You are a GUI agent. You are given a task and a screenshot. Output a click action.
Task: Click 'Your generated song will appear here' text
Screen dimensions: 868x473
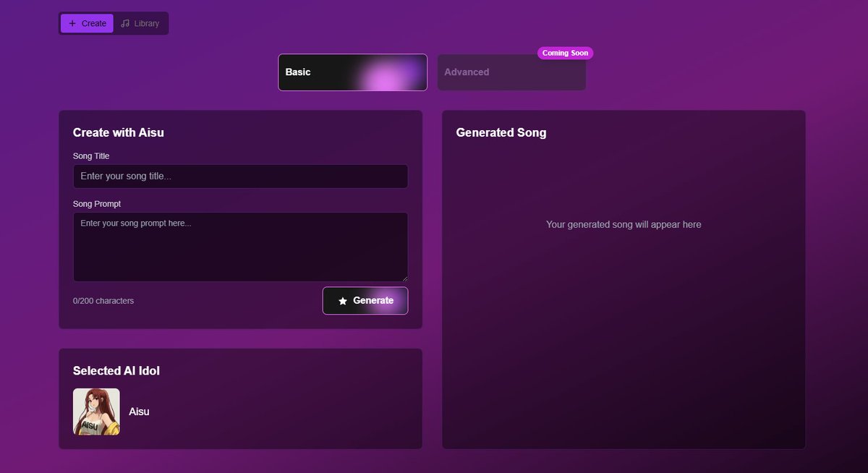click(624, 224)
